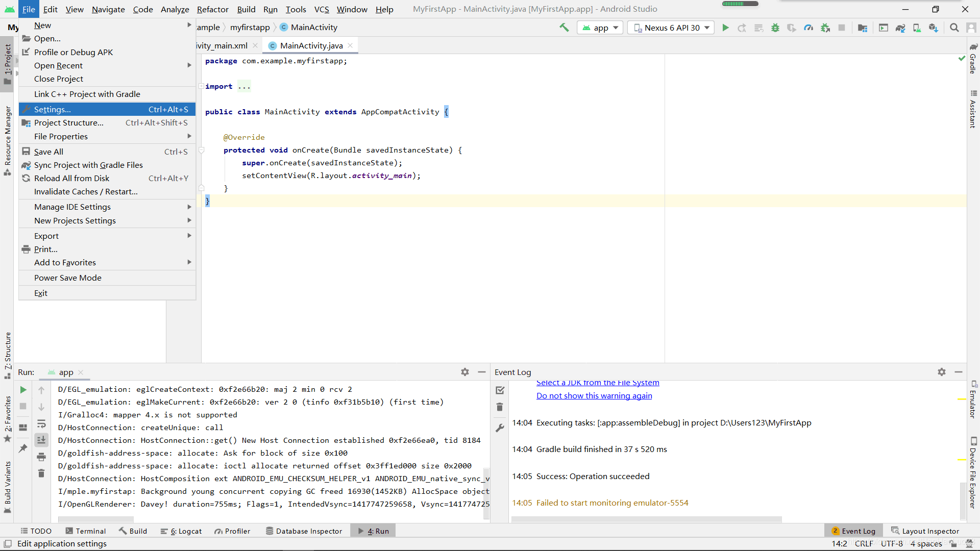This screenshot has width=980, height=551.
Task: Hide the Run panel with minus icon
Action: pos(481,372)
